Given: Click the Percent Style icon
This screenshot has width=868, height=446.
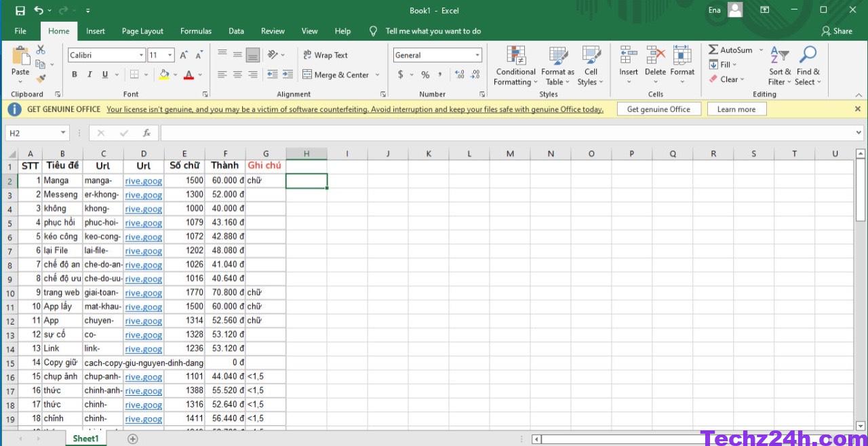Looking at the screenshot, I should coord(425,75).
